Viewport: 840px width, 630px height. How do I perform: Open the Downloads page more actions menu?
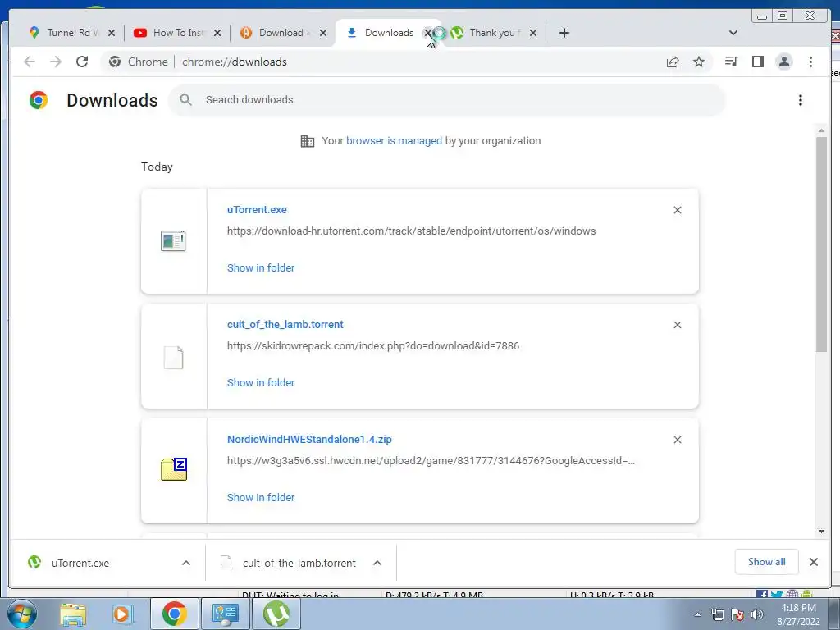click(x=801, y=100)
